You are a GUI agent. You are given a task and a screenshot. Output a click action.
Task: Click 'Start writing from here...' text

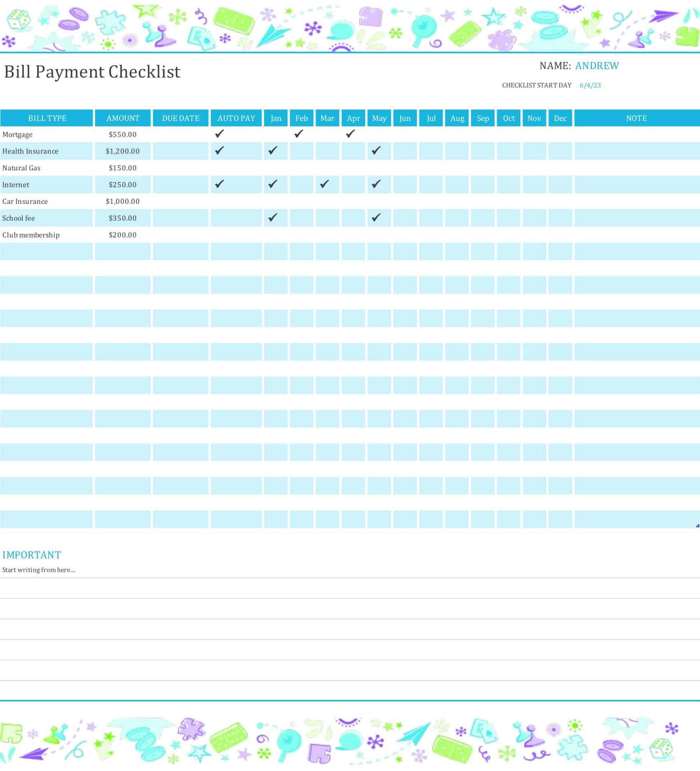point(39,570)
